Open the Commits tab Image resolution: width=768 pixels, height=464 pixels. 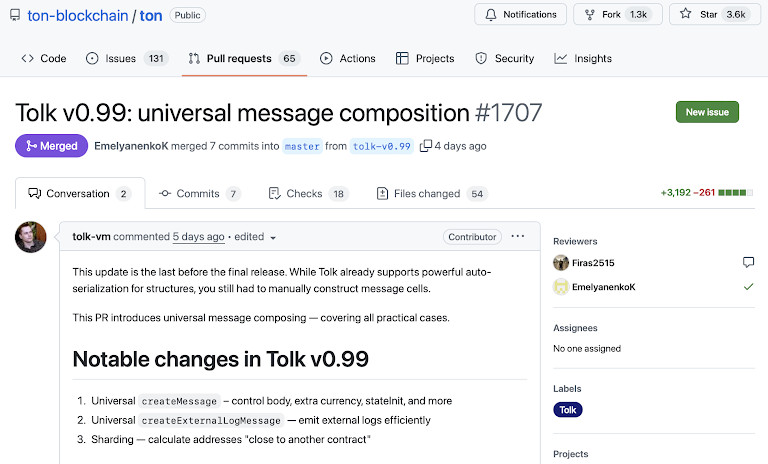coord(200,194)
